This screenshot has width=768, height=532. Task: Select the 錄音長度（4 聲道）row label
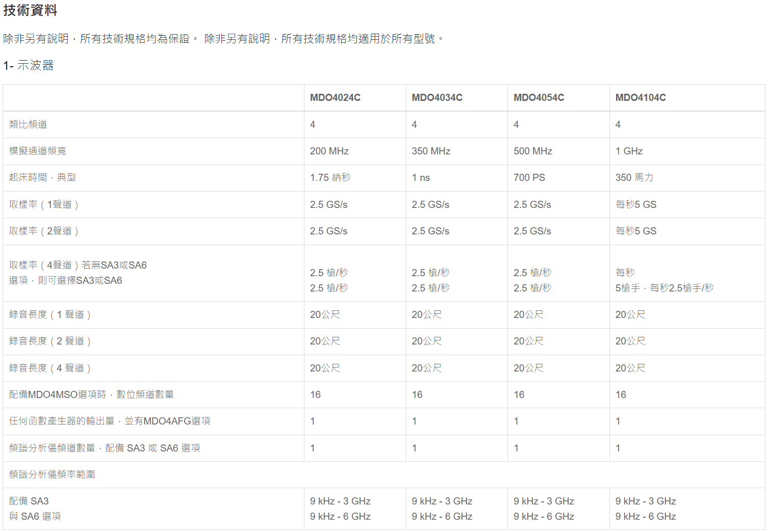[x=50, y=368]
